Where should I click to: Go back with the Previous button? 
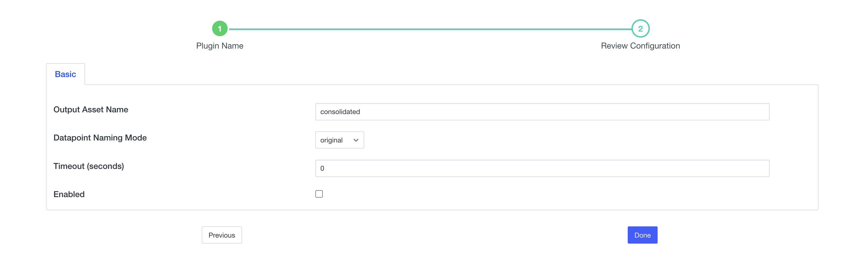point(222,235)
